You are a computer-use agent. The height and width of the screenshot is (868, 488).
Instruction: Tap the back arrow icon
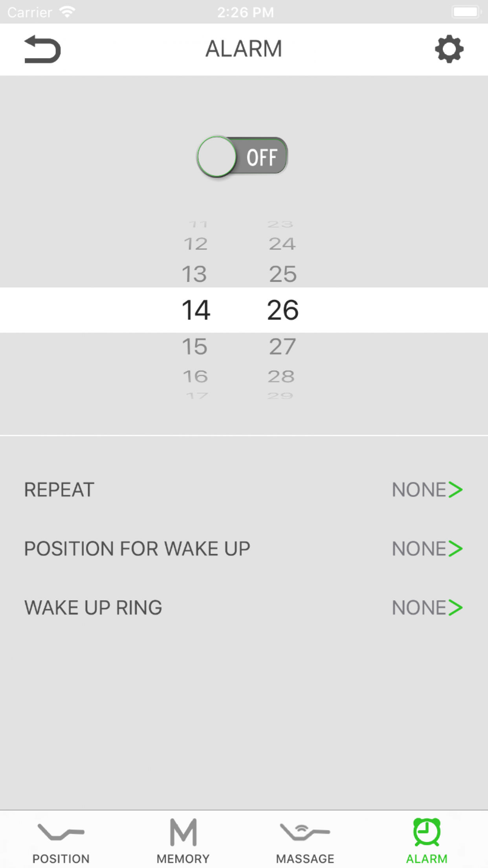coord(42,49)
